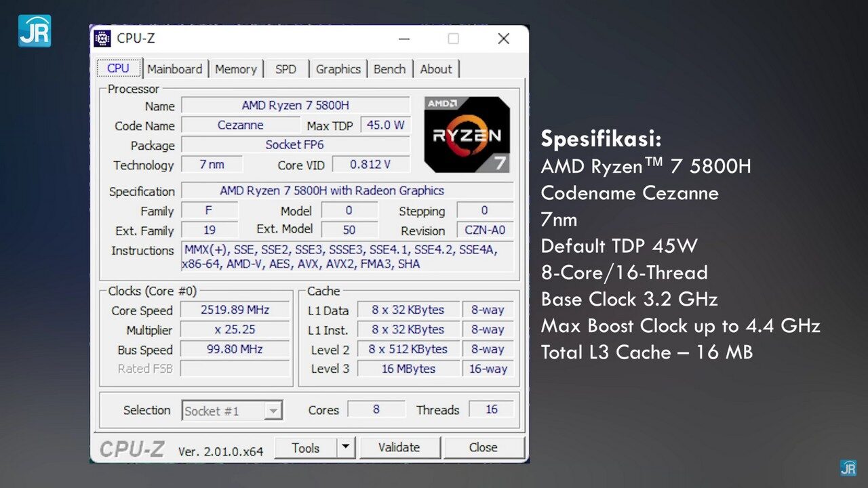This screenshot has width=868, height=488.
Task: Click the Max TDP value 45.0 W
Action: coord(385,125)
